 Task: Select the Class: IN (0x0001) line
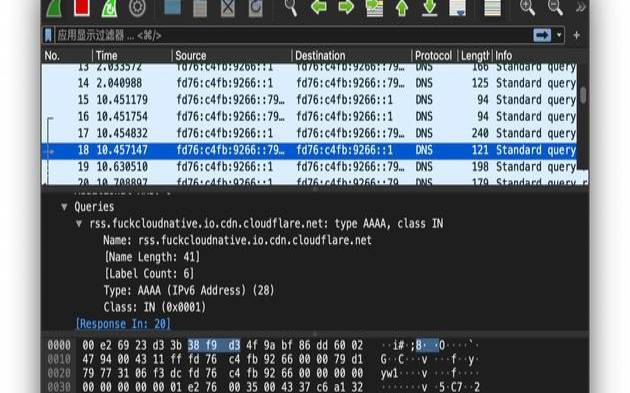pyautogui.click(x=155, y=307)
